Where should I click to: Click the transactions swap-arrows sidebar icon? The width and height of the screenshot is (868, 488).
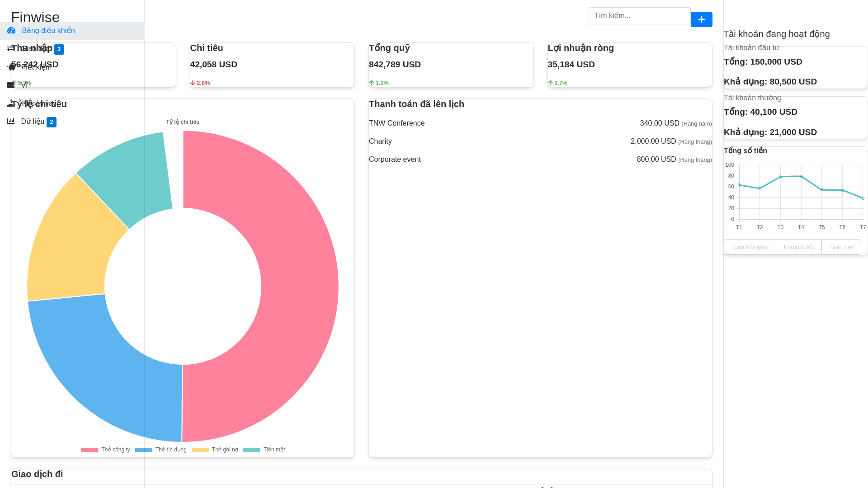tap(10, 48)
